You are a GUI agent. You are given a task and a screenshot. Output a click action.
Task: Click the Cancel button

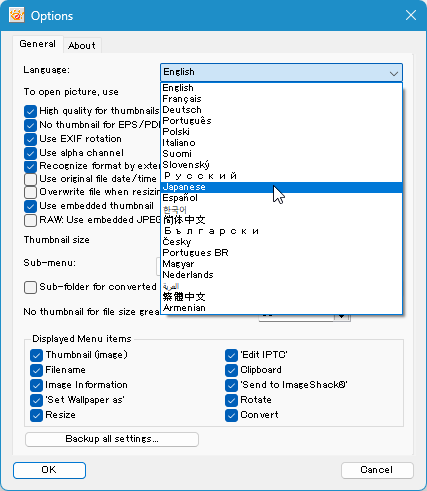coord(377,470)
